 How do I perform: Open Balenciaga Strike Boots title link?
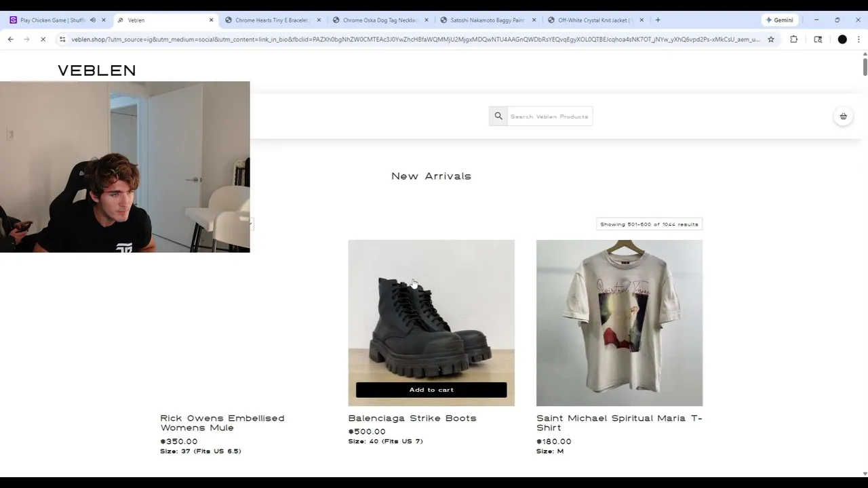(412, 418)
